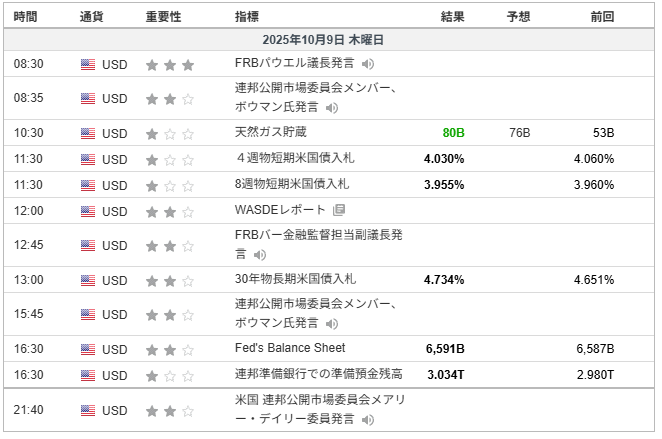
Task: Click importance stars for Fed's Balance Sheet
Action: pos(169,348)
